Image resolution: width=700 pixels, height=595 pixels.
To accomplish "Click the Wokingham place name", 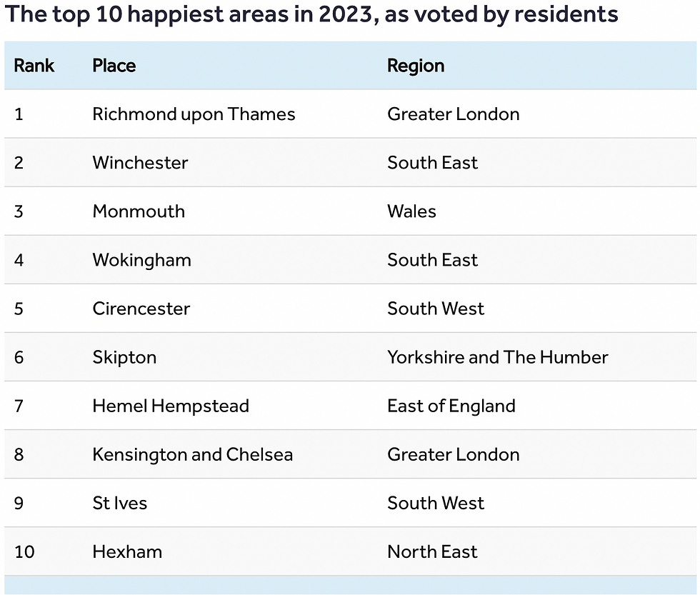I will point(141,260).
